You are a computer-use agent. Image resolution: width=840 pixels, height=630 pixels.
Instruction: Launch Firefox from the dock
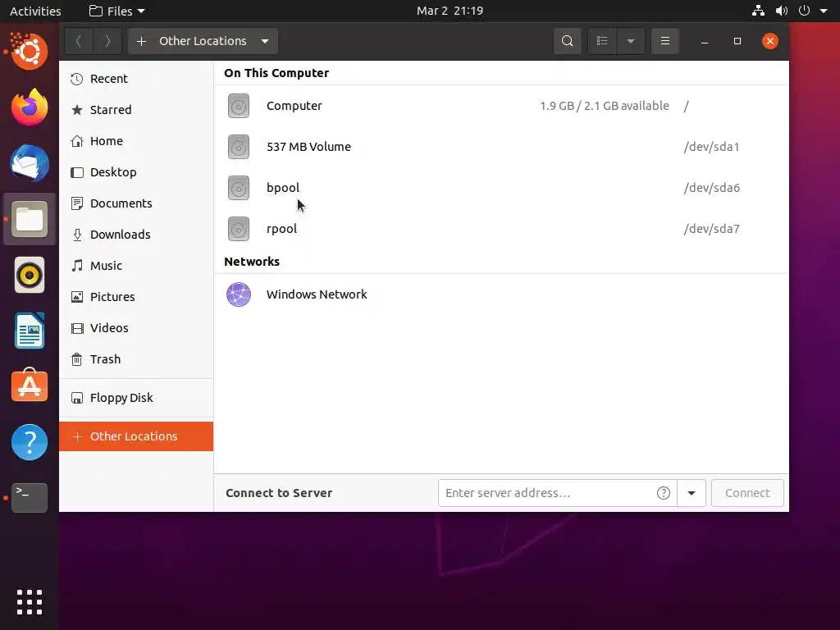point(30,107)
